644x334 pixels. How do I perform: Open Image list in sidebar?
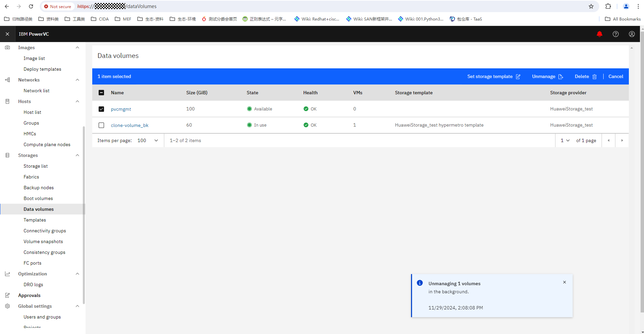(x=34, y=58)
